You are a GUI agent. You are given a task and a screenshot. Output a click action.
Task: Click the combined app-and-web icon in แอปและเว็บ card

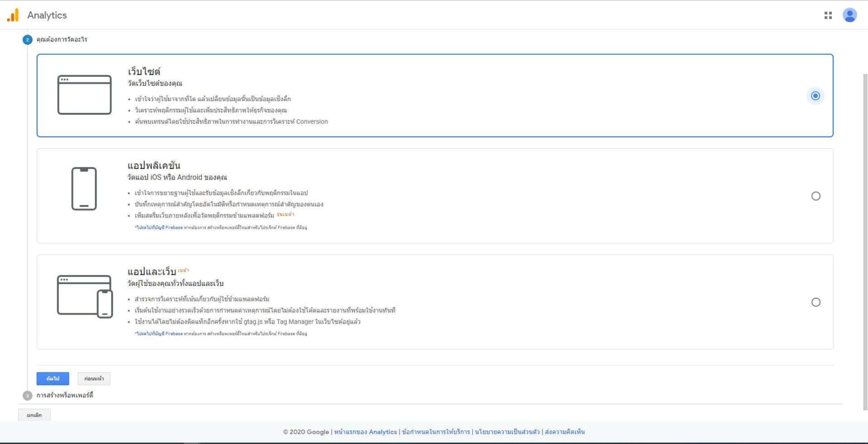[84, 295]
